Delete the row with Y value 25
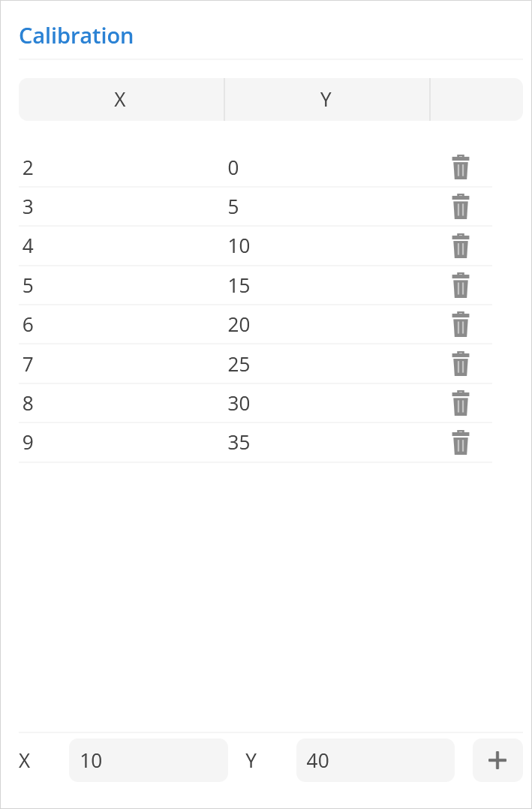 [460, 364]
